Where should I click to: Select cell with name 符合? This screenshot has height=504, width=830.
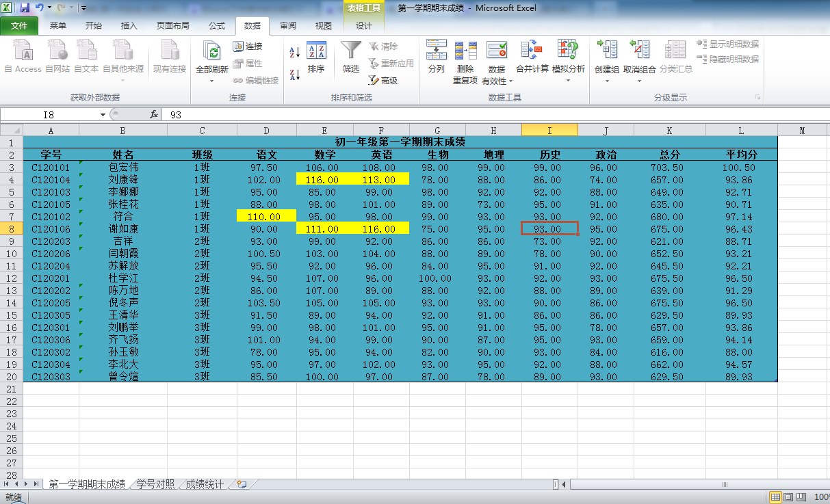[x=122, y=217]
